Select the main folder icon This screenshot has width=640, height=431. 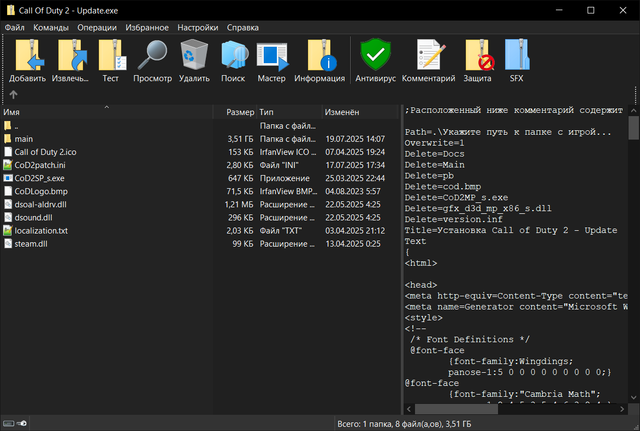tap(8, 139)
